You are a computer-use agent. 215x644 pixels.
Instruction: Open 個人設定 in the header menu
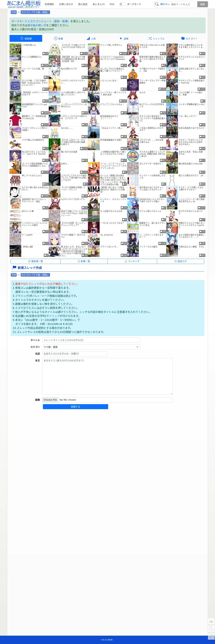(x=83, y=4)
